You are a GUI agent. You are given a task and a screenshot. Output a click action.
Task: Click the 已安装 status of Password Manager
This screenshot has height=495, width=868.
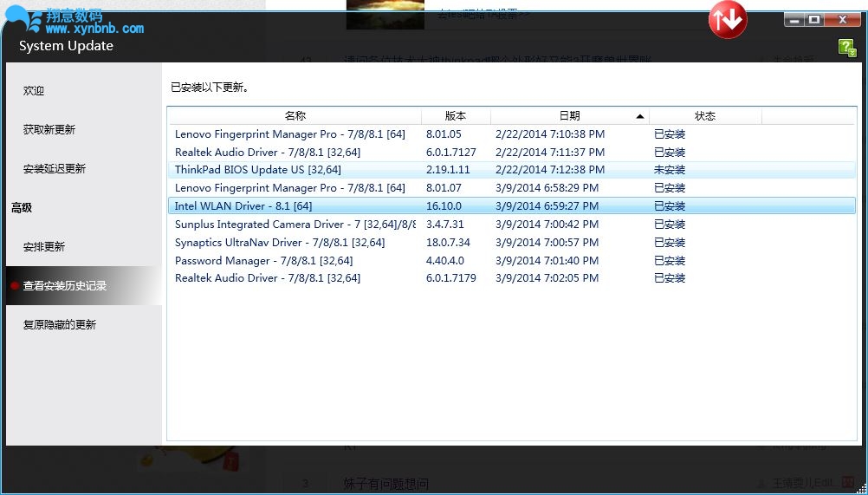click(x=670, y=260)
